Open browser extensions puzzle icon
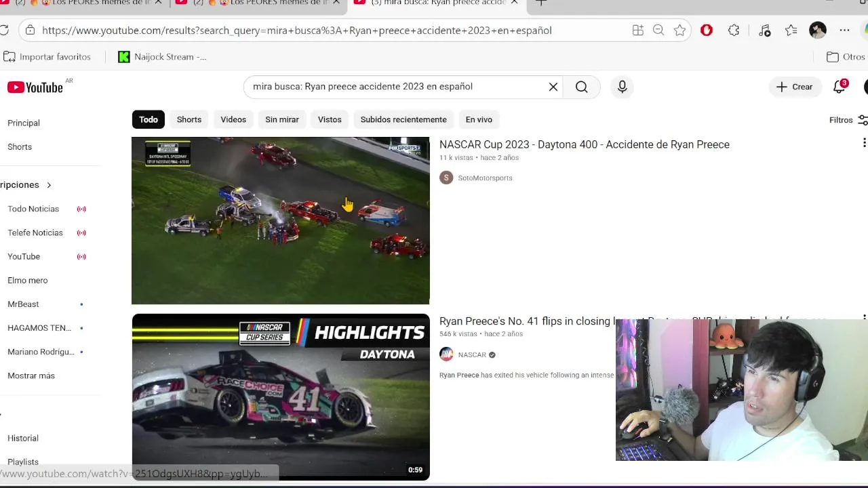The height and width of the screenshot is (488, 868). (734, 30)
